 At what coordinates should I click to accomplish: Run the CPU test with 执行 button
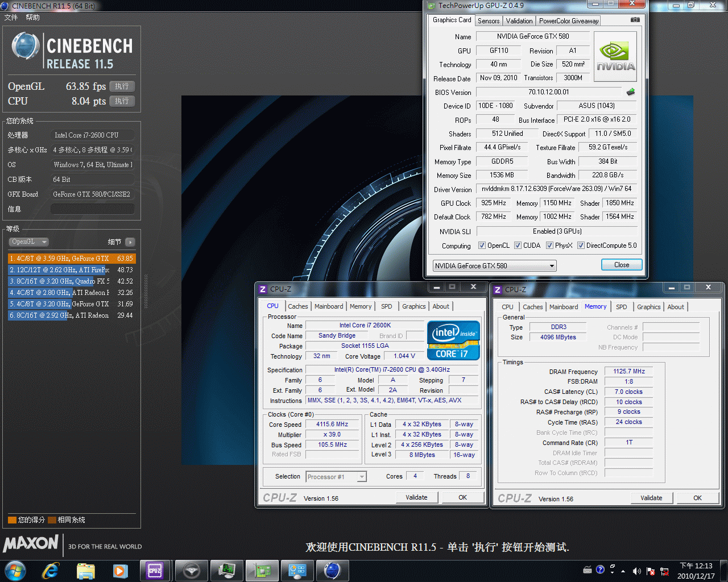pyautogui.click(x=122, y=101)
